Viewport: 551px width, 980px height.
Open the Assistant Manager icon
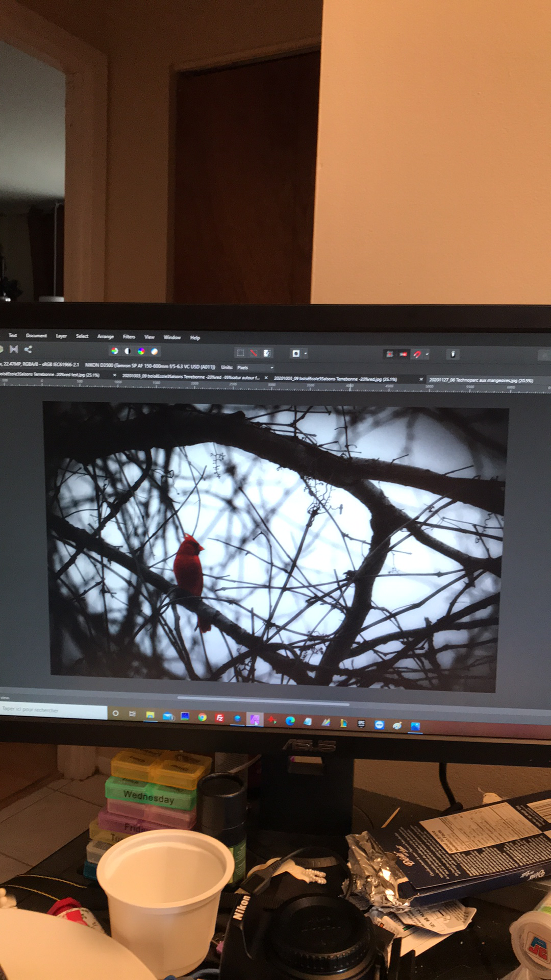pyautogui.click(x=453, y=354)
